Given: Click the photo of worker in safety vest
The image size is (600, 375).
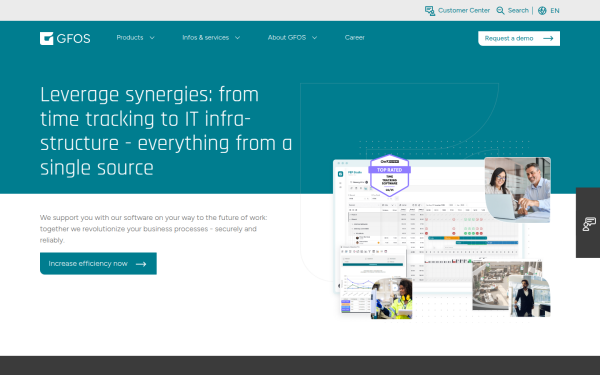Looking at the screenshot, I should pos(391,298).
